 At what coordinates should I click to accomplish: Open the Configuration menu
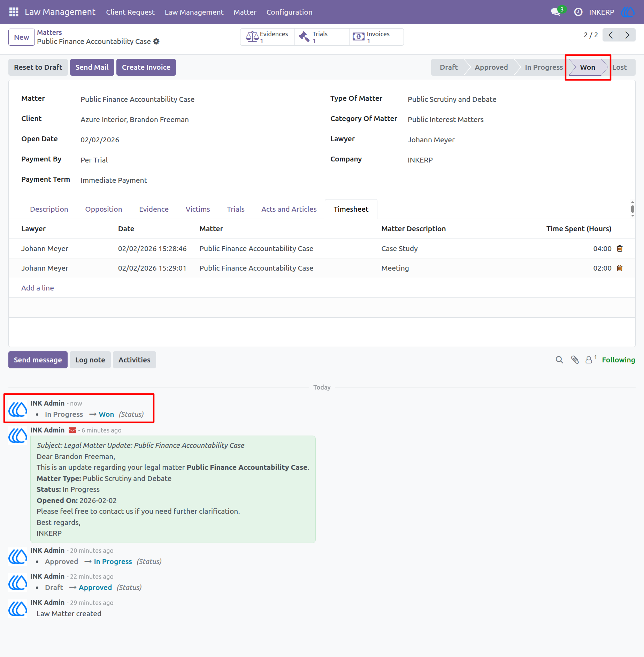pos(289,12)
